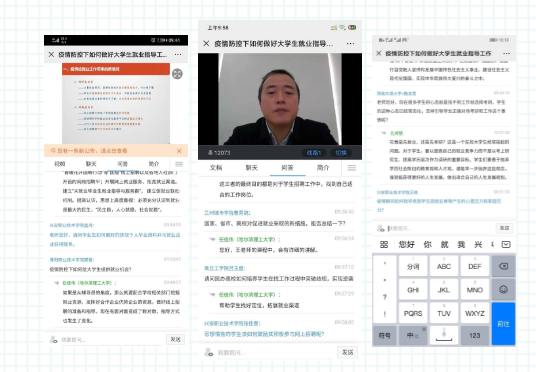This screenshot has width=536, height=372.
Task: Tap the microphone space key
Action: pyautogui.click(x=444, y=335)
